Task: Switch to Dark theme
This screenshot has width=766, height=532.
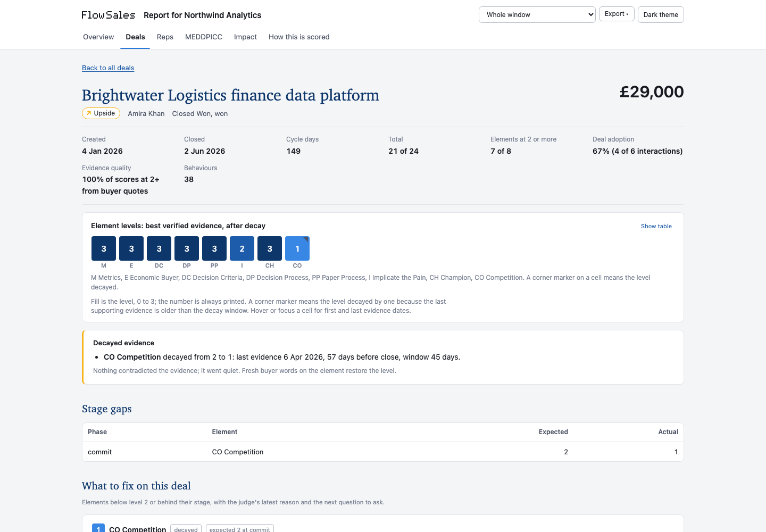Action: coord(661,15)
